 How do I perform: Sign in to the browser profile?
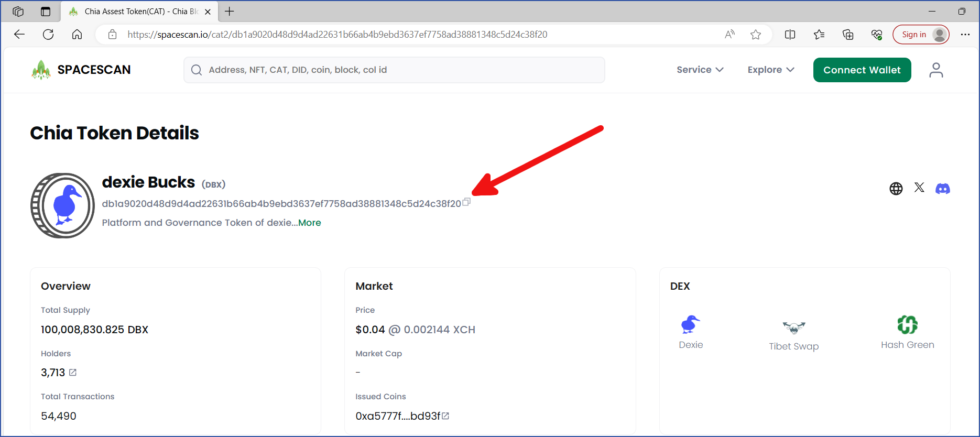pos(921,35)
